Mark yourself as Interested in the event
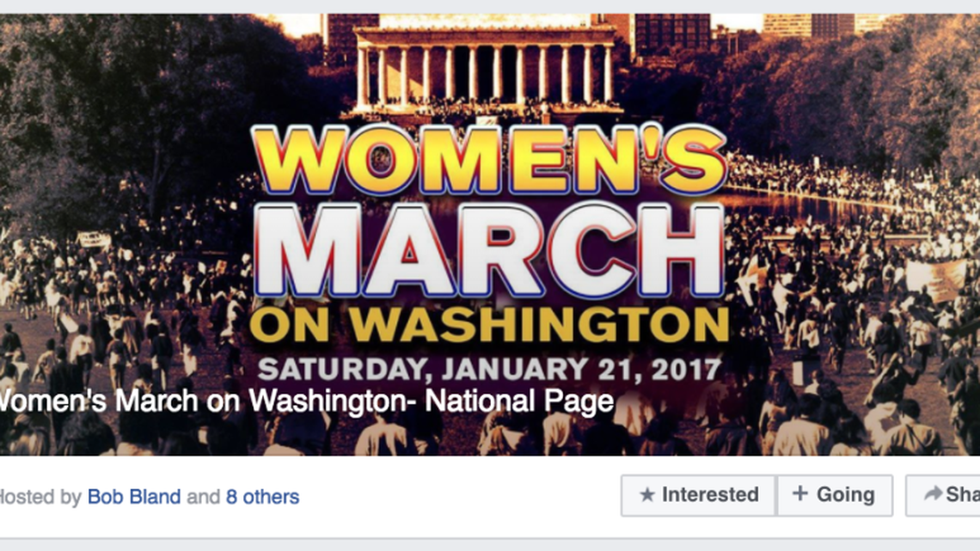This screenshot has width=980, height=551. coord(698,495)
